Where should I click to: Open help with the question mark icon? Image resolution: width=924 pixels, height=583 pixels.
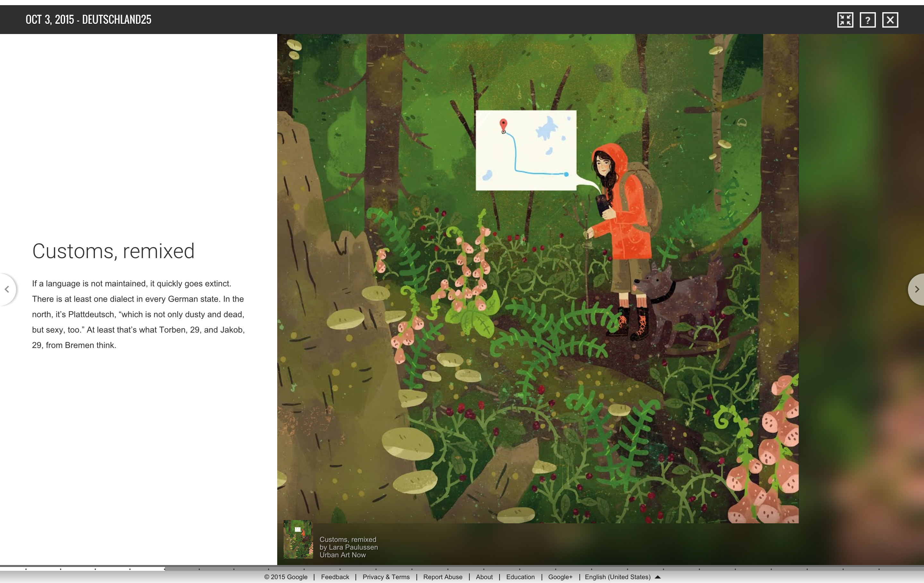pyautogui.click(x=868, y=20)
